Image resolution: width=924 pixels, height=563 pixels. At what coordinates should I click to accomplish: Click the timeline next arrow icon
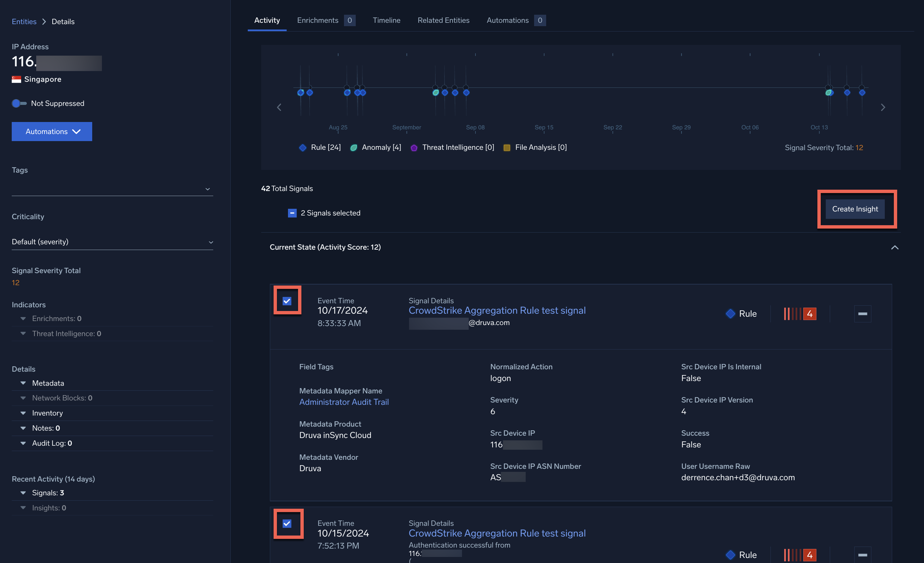(x=883, y=108)
